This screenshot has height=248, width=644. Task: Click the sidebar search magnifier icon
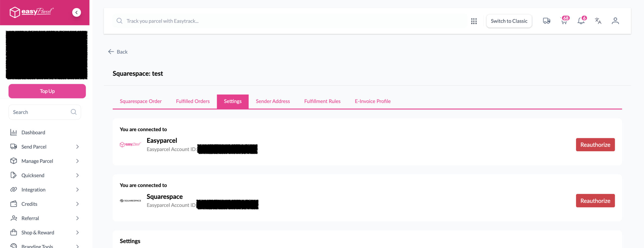[x=73, y=112]
